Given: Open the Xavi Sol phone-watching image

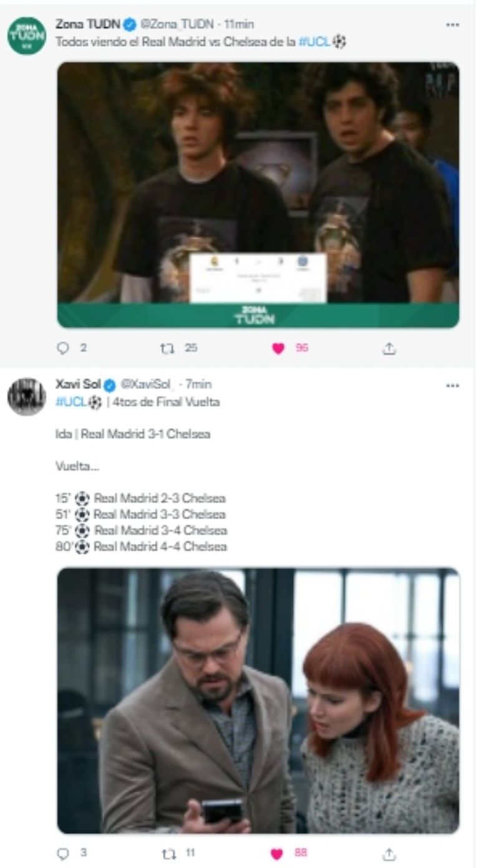Looking at the screenshot, I should tap(258, 700).
